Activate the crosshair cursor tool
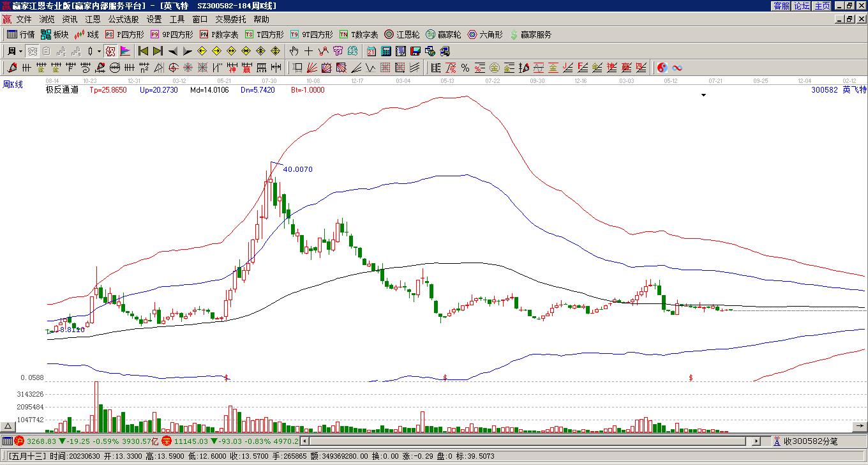868x465 pixels. [308, 51]
